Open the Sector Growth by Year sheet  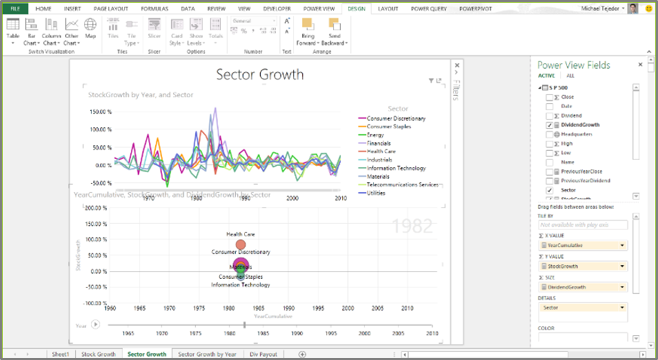[207, 354]
